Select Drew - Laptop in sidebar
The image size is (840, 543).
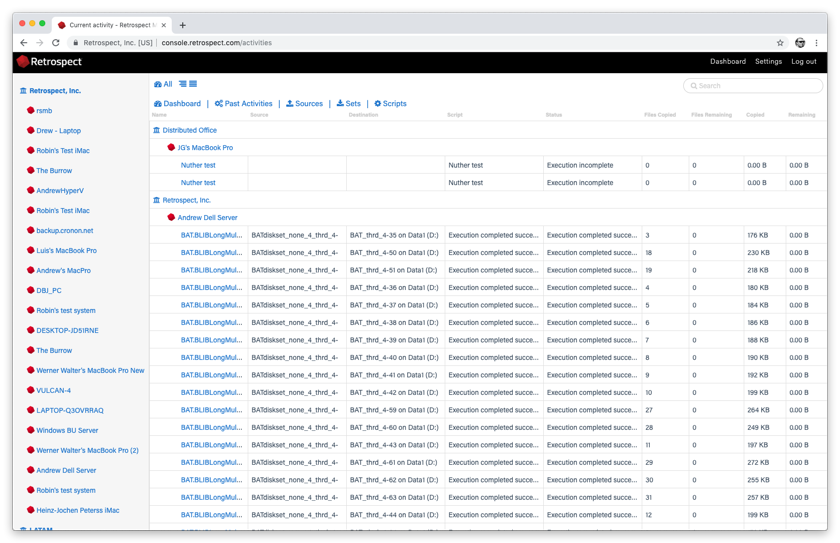(58, 131)
